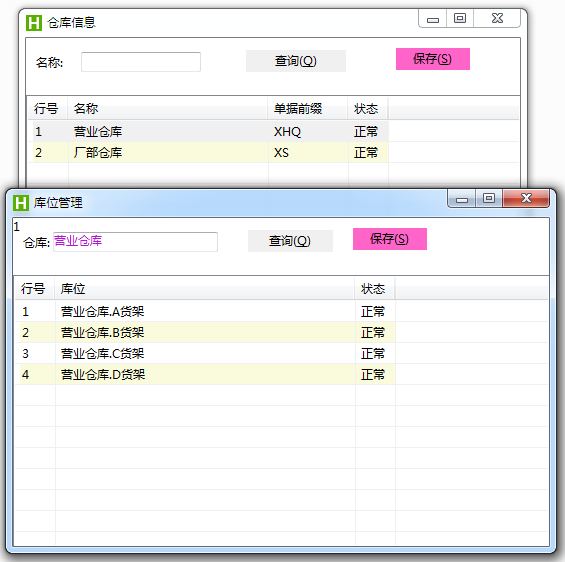
Task: Maximize the 库位管理 window
Action: point(489,199)
